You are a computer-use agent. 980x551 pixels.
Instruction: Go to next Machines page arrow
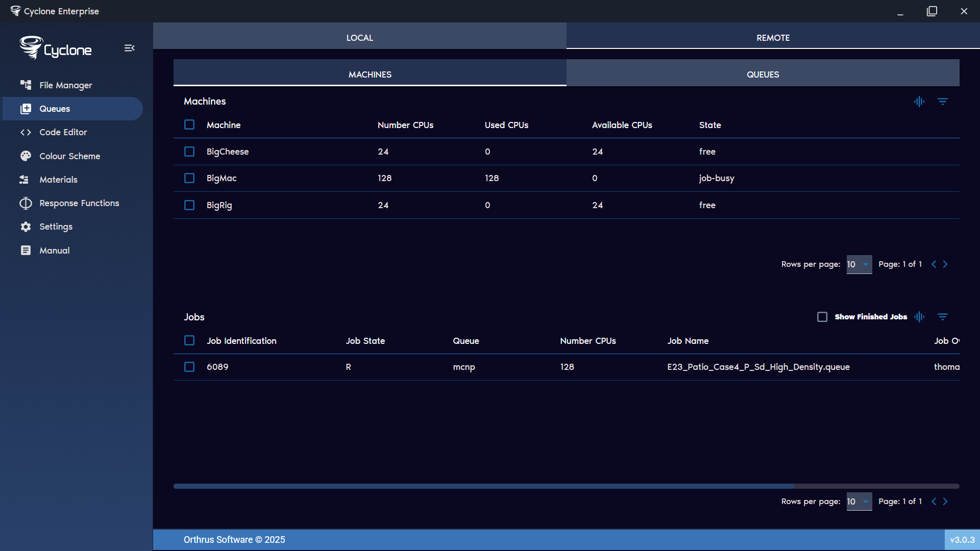(945, 264)
